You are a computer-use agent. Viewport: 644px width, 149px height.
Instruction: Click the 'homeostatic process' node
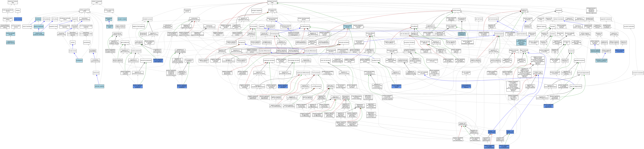click(187, 10)
